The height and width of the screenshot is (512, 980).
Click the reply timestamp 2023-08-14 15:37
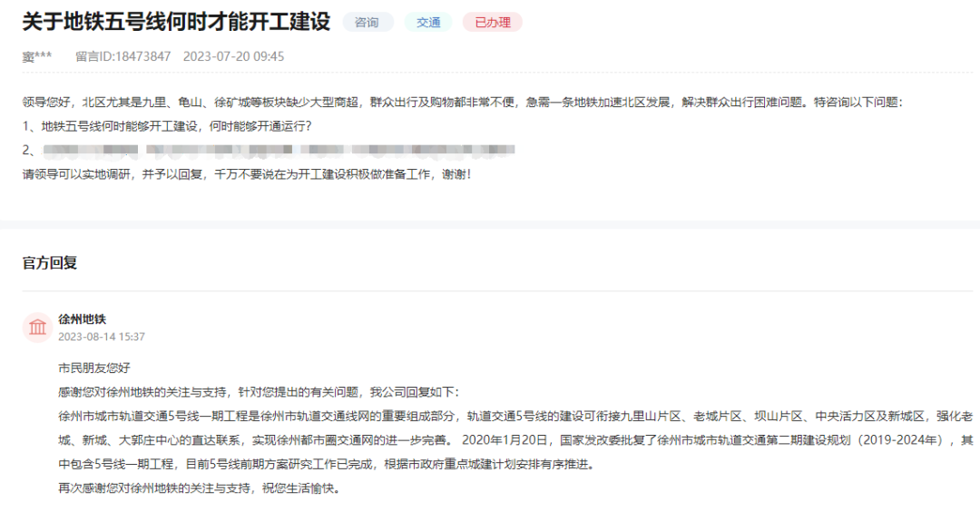click(x=102, y=336)
